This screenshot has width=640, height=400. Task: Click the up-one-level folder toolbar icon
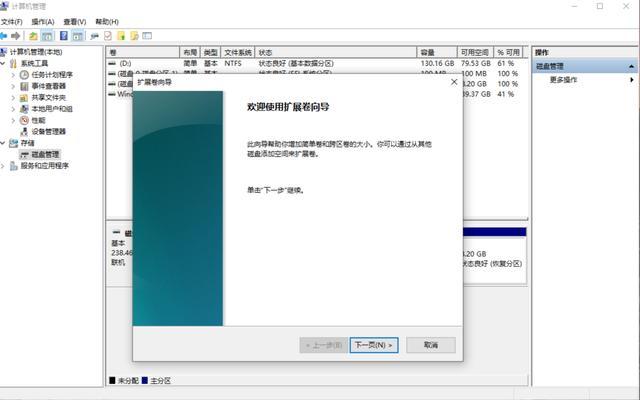click(x=33, y=36)
